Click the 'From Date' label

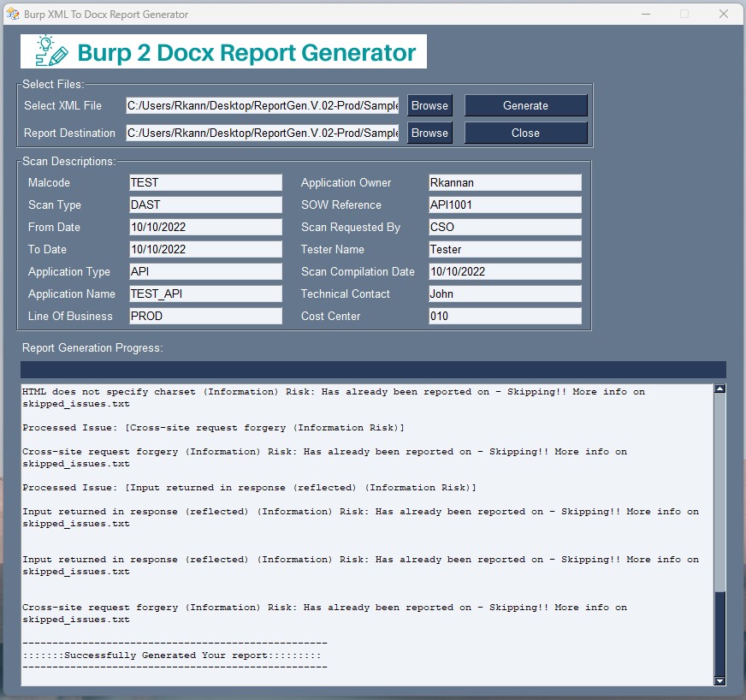(54, 227)
